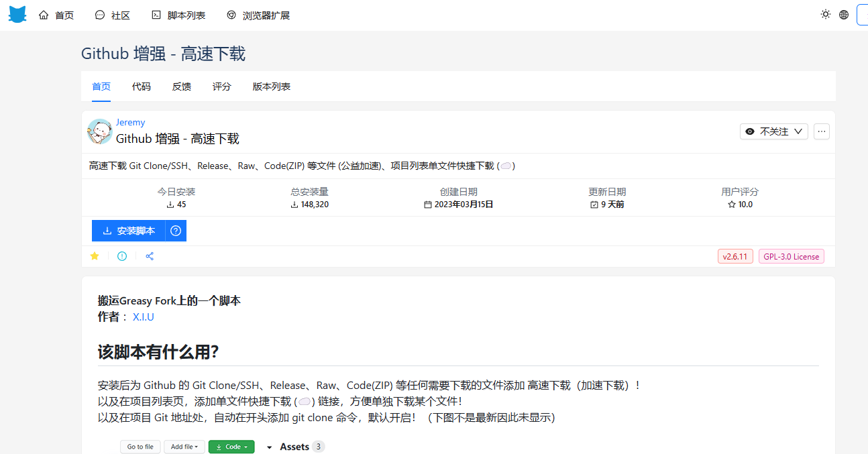Click update date 9 天前
868x454 pixels.
(607, 205)
